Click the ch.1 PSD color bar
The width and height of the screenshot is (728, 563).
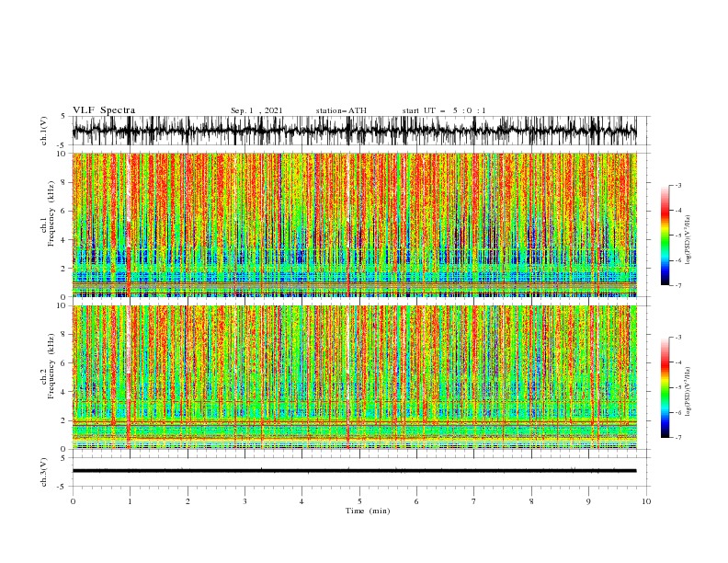(x=665, y=236)
